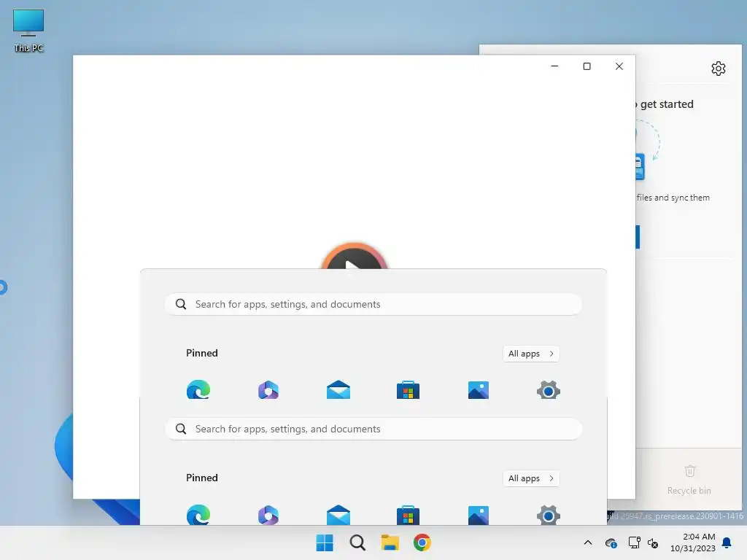Viewport: 747px width, 560px height.
Task: Open the clock showing 2:04 AM
Action: point(693,542)
